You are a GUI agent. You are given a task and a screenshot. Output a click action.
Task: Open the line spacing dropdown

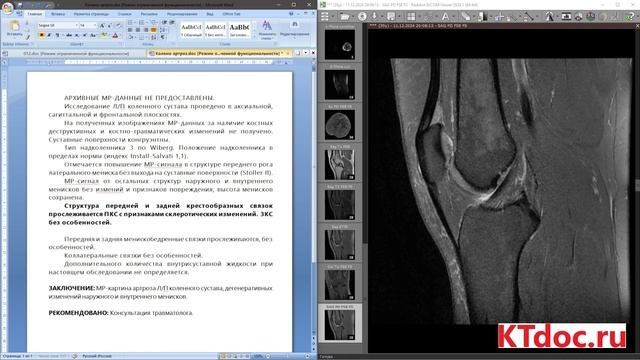pos(163,30)
